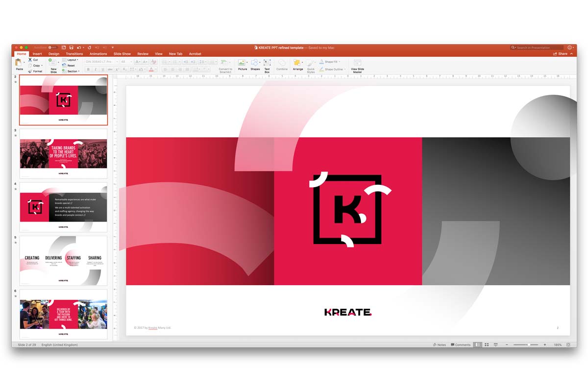This screenshot has width=588, height=392.
Task: Click English (United Kingdom) language indicator
Action: pyautogui.click(x=60, y=345)
